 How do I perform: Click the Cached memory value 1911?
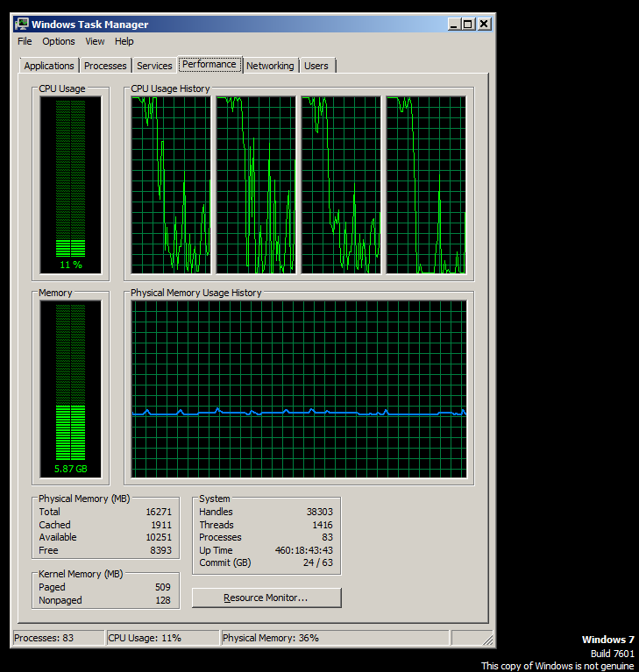pos(161,525)
